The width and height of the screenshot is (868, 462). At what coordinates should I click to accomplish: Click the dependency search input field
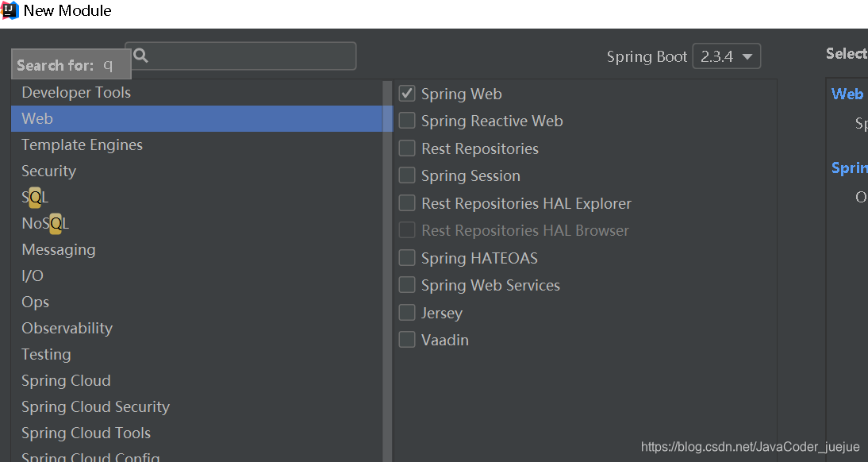click(x=240, y=56)
